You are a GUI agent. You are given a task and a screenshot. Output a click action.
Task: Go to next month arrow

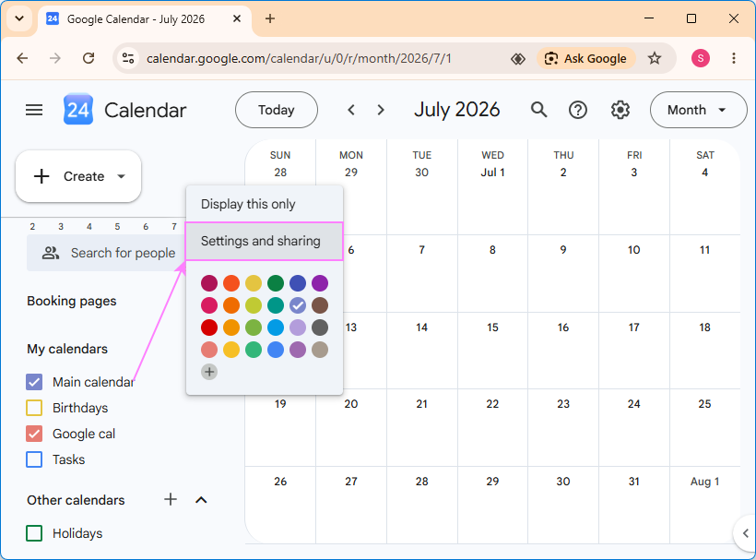[x=381, y=110]
